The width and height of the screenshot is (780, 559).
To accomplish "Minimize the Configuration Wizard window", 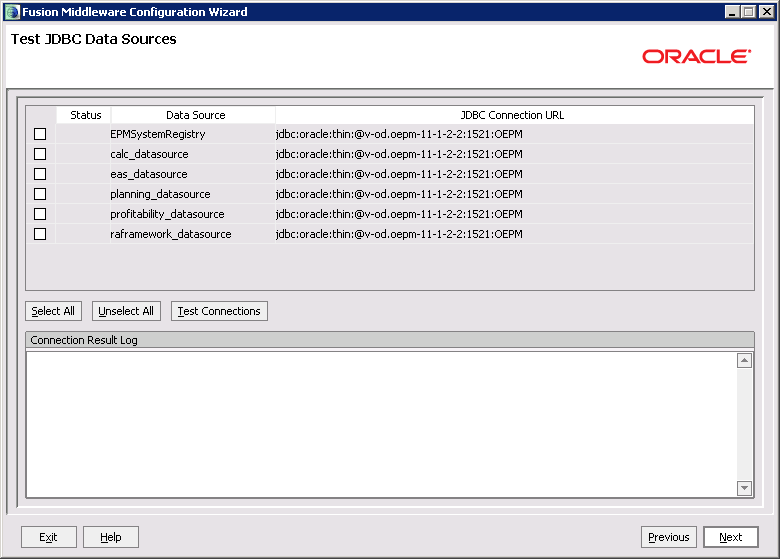I will pos(732,11).
